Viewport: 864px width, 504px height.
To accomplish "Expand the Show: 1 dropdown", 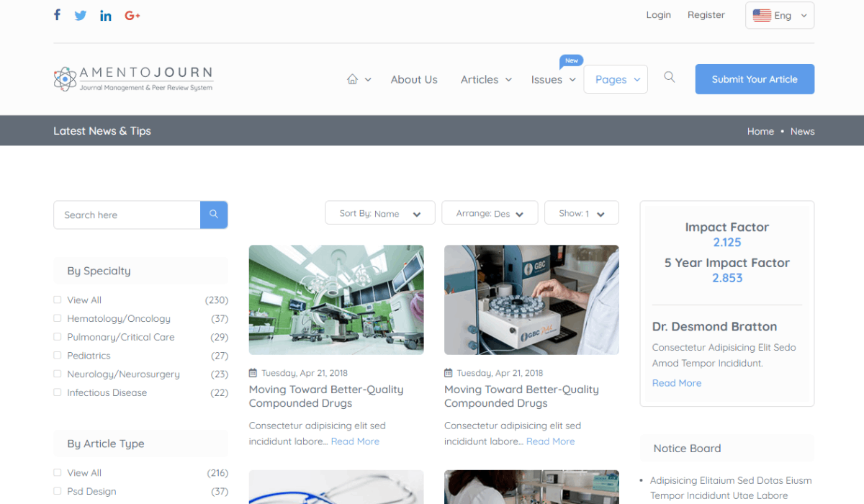I will tap(582, 213).
